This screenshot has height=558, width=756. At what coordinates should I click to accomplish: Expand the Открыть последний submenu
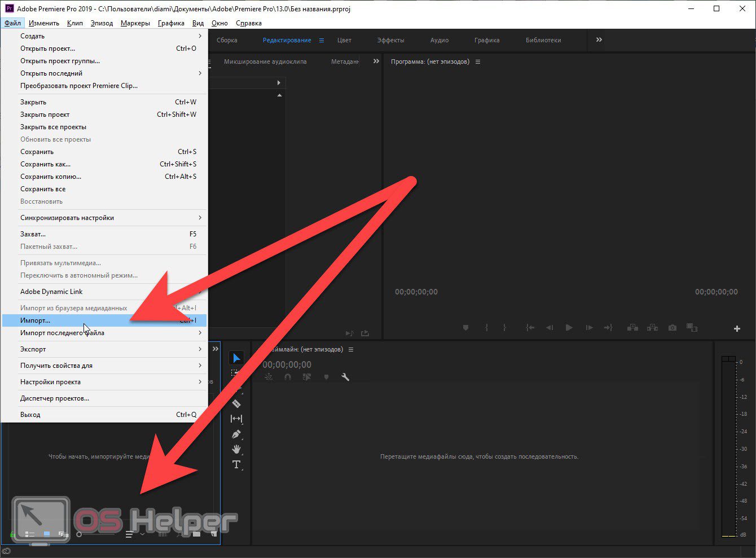click(x=104, y=73)
